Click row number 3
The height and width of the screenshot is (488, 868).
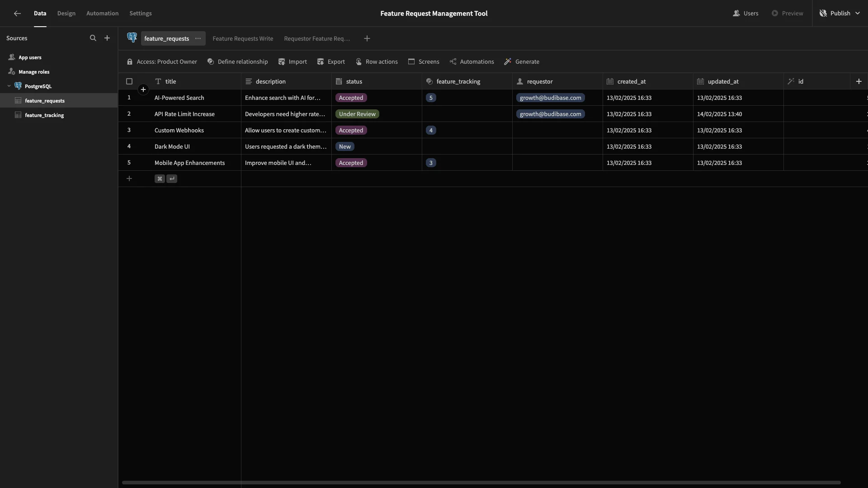click(129, 130)
